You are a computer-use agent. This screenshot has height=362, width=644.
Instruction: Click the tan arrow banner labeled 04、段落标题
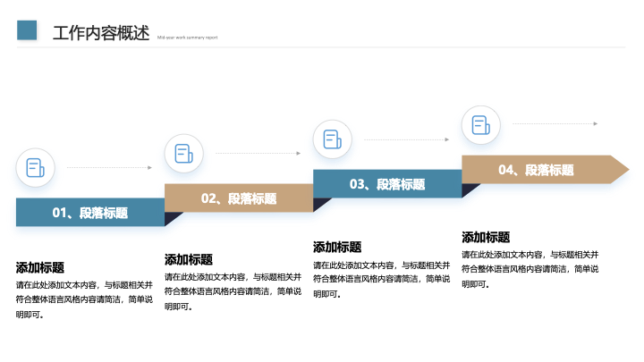click(537, 170)
